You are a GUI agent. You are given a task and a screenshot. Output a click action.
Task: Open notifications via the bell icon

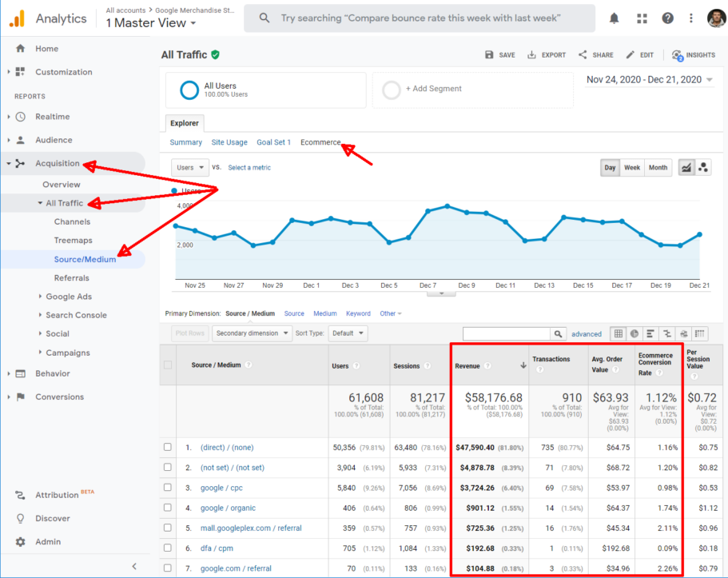tap(614, 18)
